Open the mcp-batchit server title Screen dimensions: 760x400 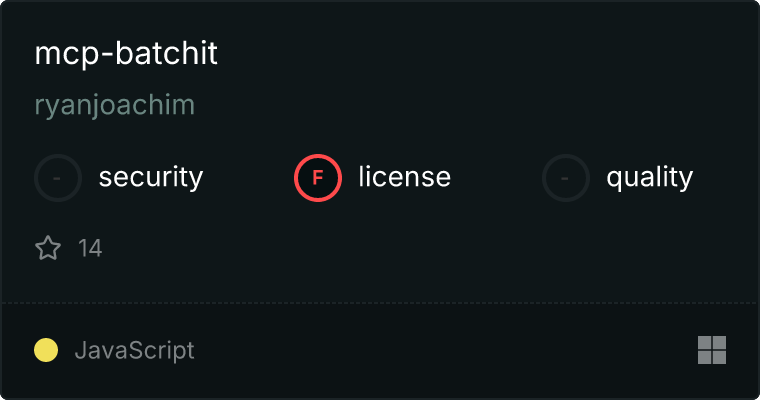click(126, 53)
